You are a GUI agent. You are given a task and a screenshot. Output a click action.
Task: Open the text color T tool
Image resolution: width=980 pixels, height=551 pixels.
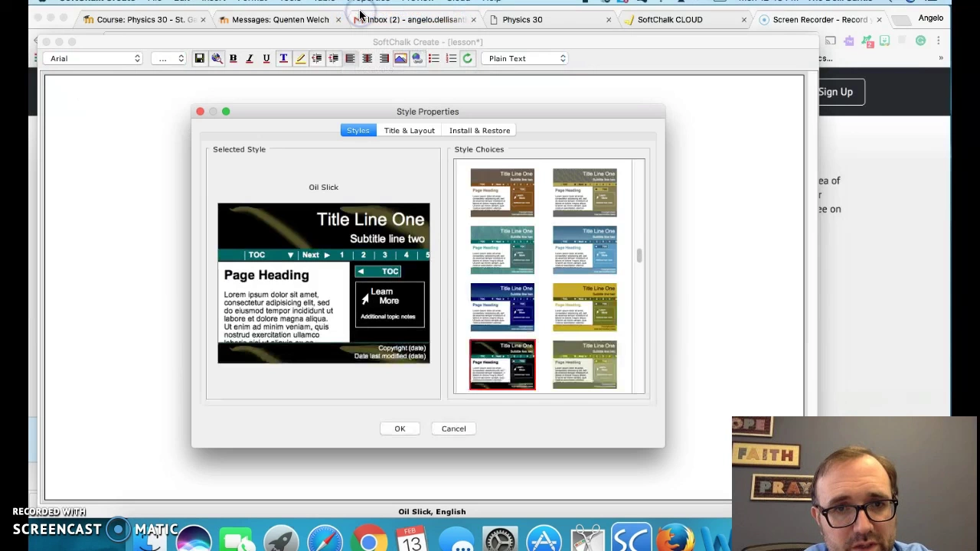[x=283, y=58]
